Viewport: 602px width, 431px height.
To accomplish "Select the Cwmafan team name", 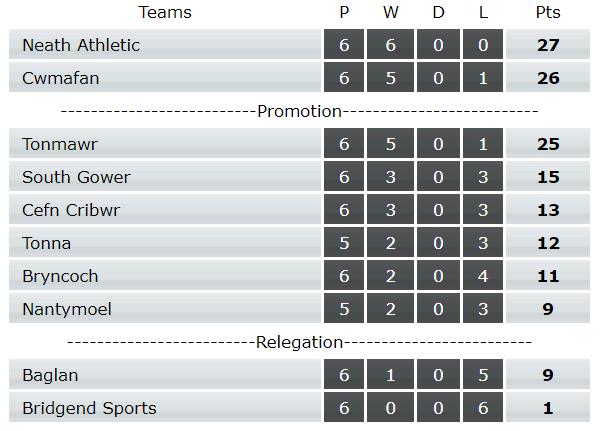I will (x=61, y=78).
